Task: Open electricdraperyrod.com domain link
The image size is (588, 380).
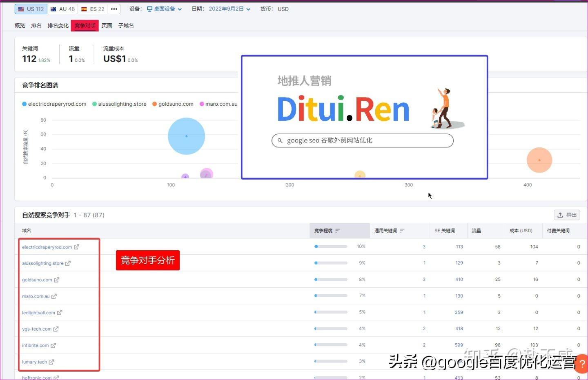Action: tap(47, 247)
